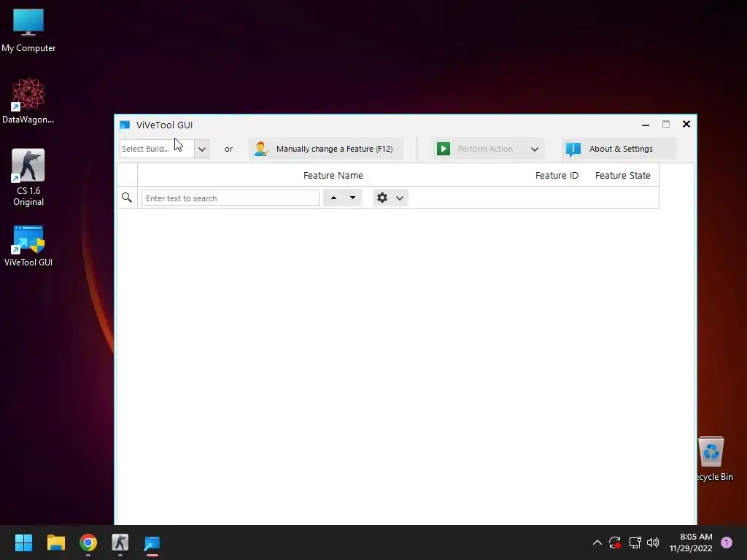Minimize the ViVeTool GUI window
Viewport: 747px width, 560px height.
(x=646, y=125)
